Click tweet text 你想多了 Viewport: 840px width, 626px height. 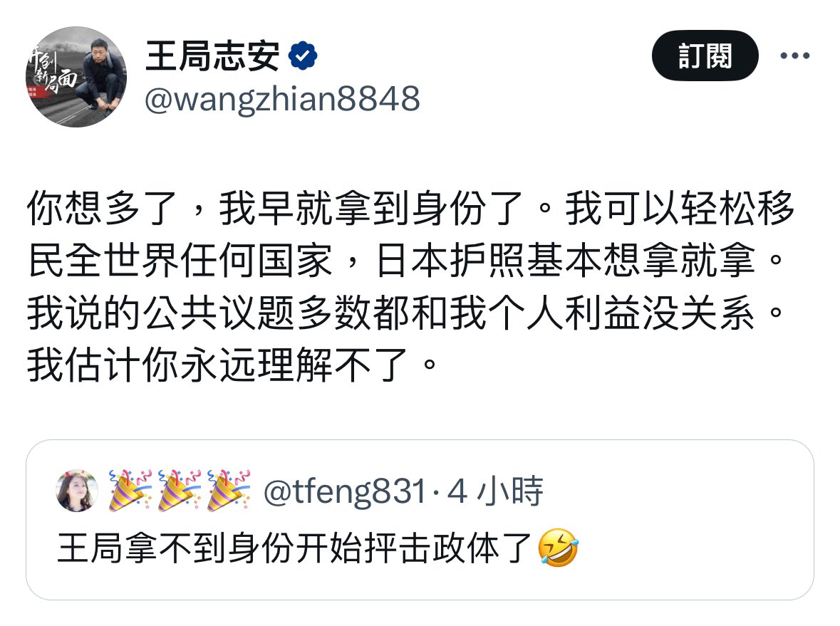click(102, 208)
